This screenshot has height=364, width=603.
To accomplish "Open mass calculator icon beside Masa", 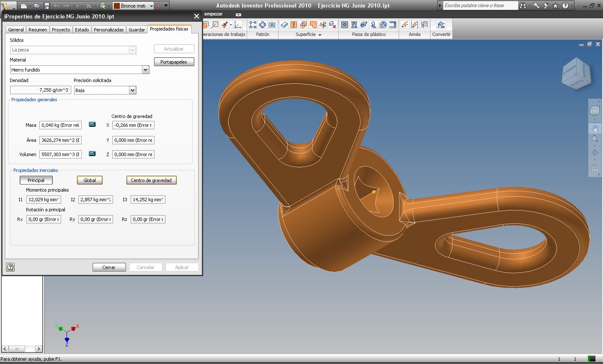I will point(92,124).
